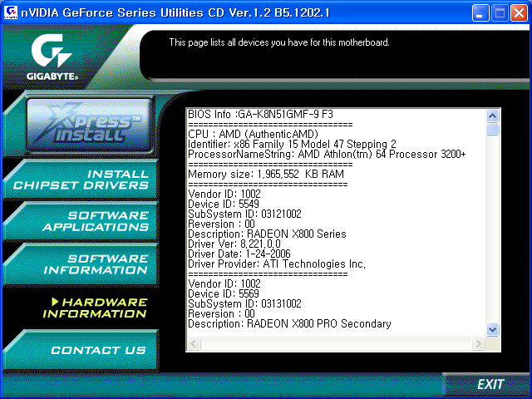Click the horizontal scroll right arrow

click(x=478, y=343)
